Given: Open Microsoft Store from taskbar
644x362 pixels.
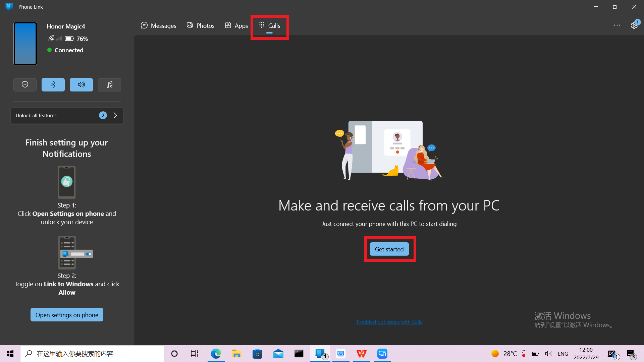Looking at the screenshot, I should point(257,354).
